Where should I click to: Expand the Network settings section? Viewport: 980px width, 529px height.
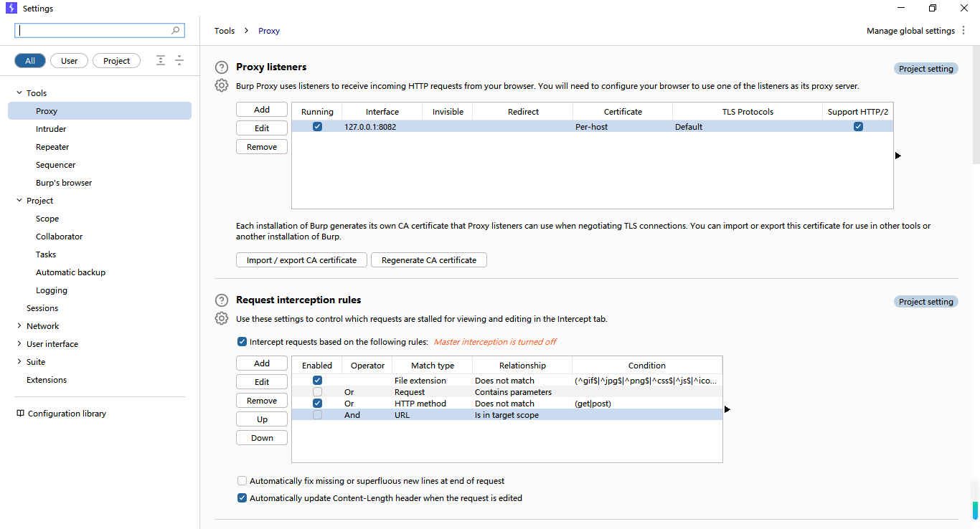19,326
